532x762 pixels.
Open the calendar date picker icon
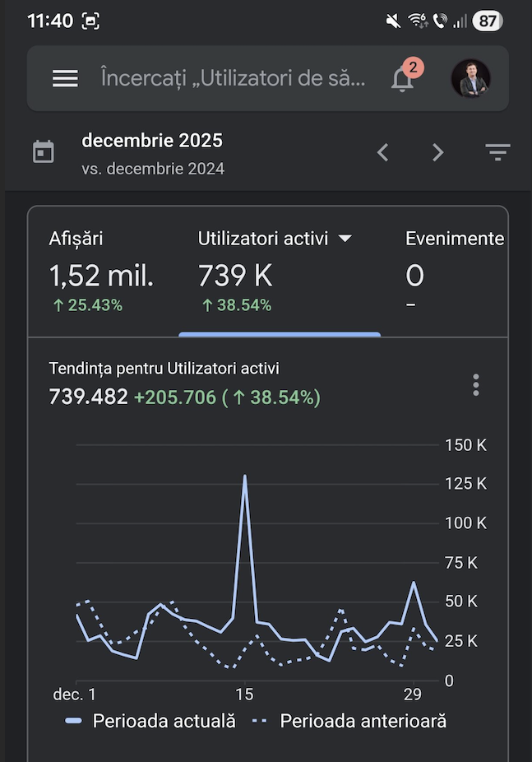(44, 152)
